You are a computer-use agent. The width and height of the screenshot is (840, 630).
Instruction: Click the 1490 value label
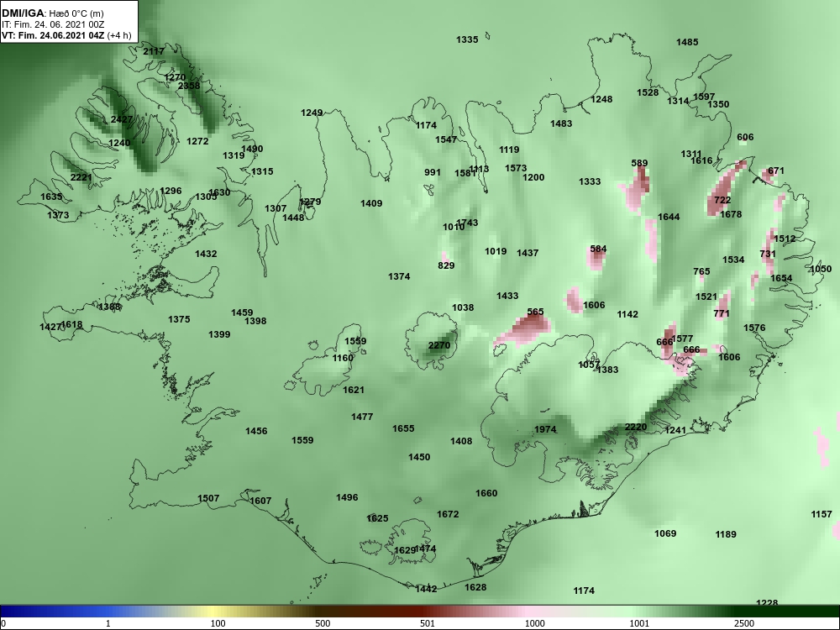[252, 149]
